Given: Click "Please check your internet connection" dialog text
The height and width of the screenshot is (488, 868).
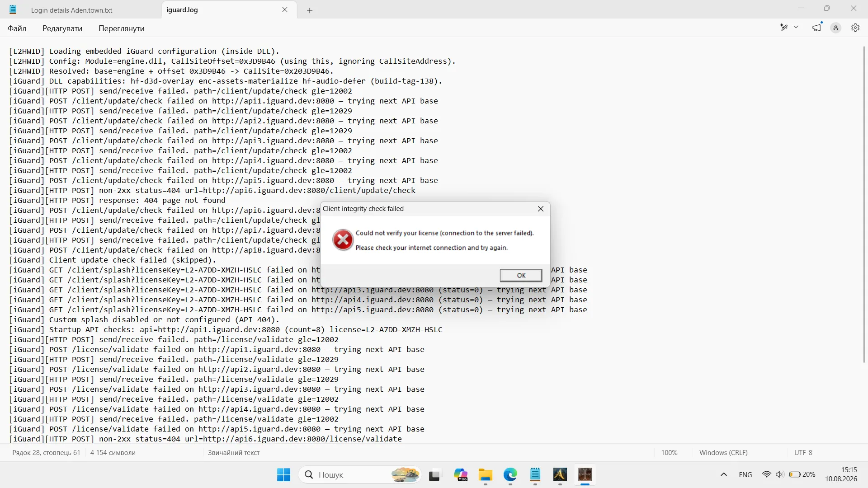Looking at the screenshot, I should point(431,248).
